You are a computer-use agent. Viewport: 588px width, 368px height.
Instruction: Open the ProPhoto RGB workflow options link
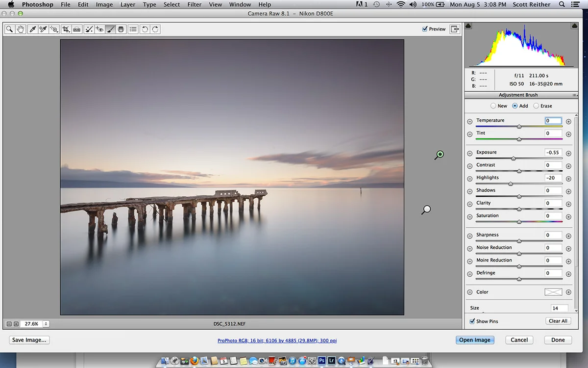(x=277, y=341)
